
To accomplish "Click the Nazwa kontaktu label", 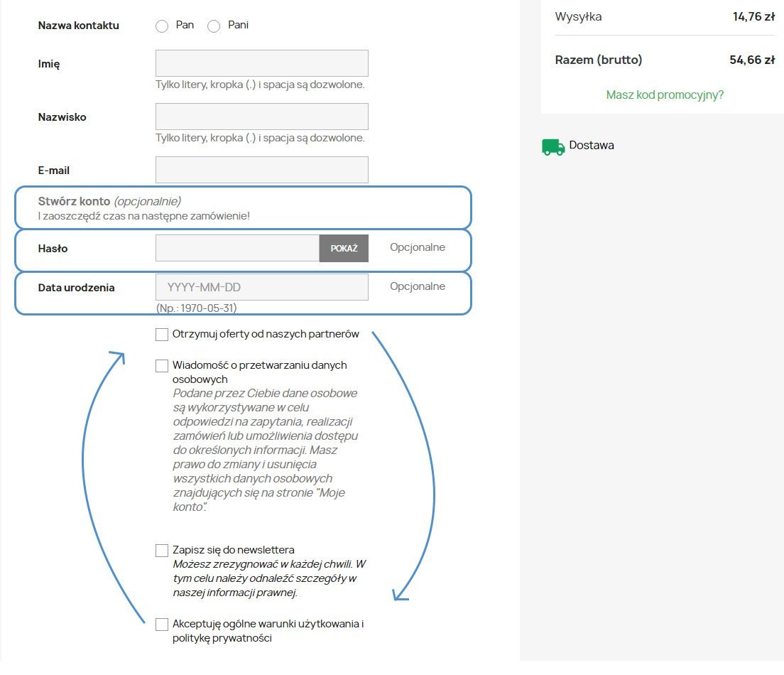I will [79, 26].
